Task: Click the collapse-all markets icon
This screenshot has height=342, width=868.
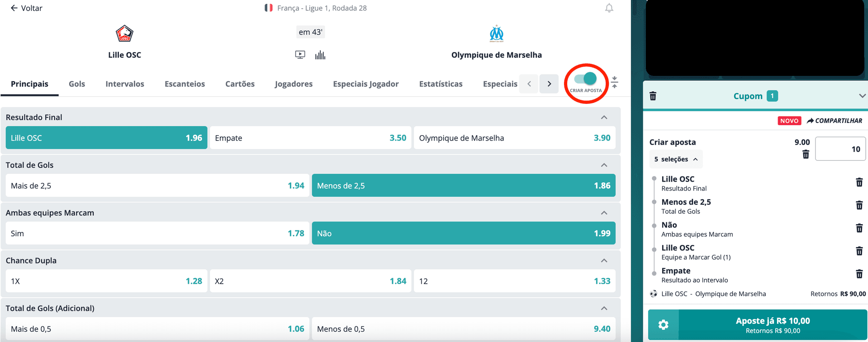Action: 614,82
